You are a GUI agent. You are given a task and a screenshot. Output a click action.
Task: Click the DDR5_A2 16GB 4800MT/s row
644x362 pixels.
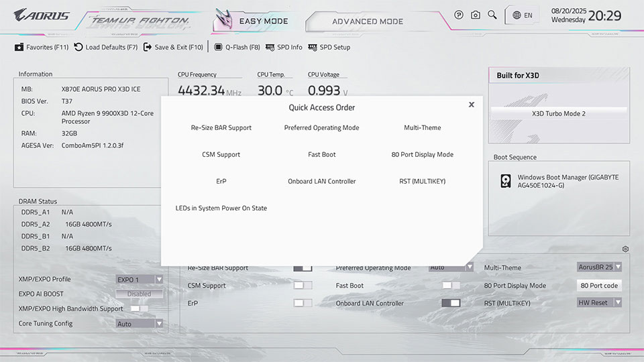click(x=66, y=224)
